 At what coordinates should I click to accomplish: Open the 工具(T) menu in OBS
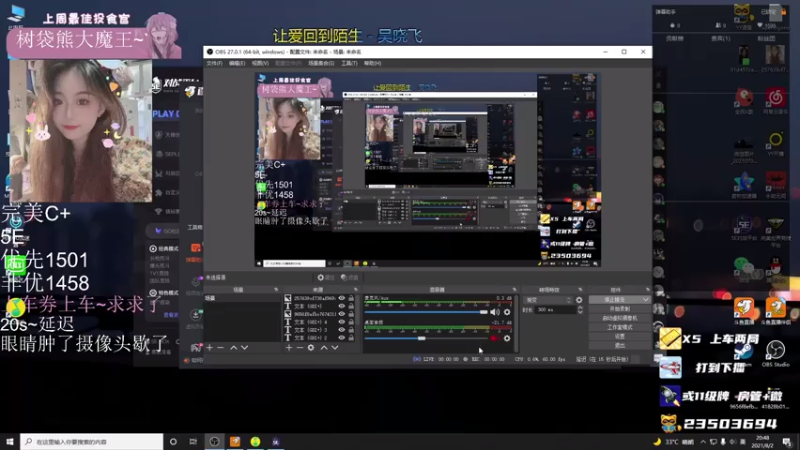tap(349, 63)
